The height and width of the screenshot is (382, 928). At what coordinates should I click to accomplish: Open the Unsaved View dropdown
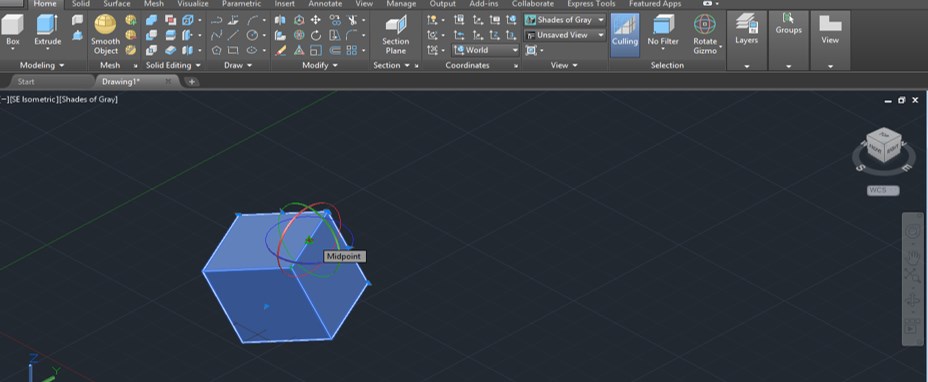click(x=565, y=35)
